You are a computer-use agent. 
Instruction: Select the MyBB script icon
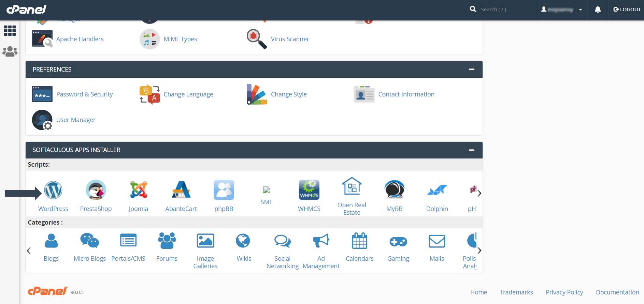395,190
